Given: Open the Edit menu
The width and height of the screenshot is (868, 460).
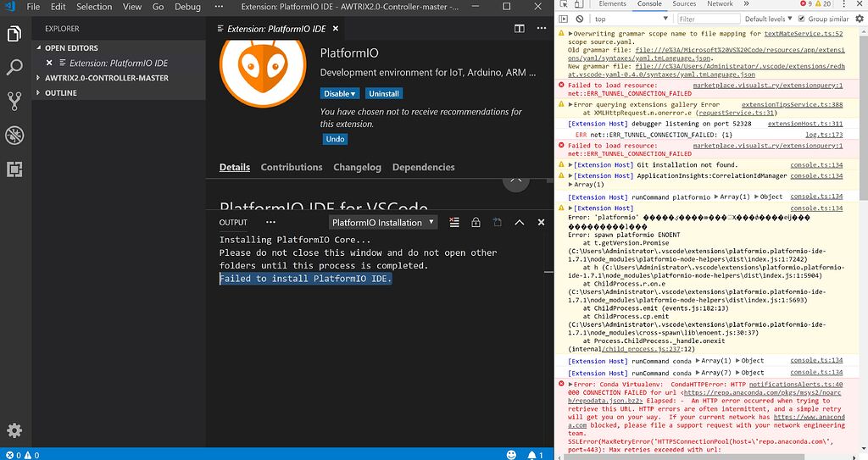Looking at the screenshot, I should [x=58, y=7].
